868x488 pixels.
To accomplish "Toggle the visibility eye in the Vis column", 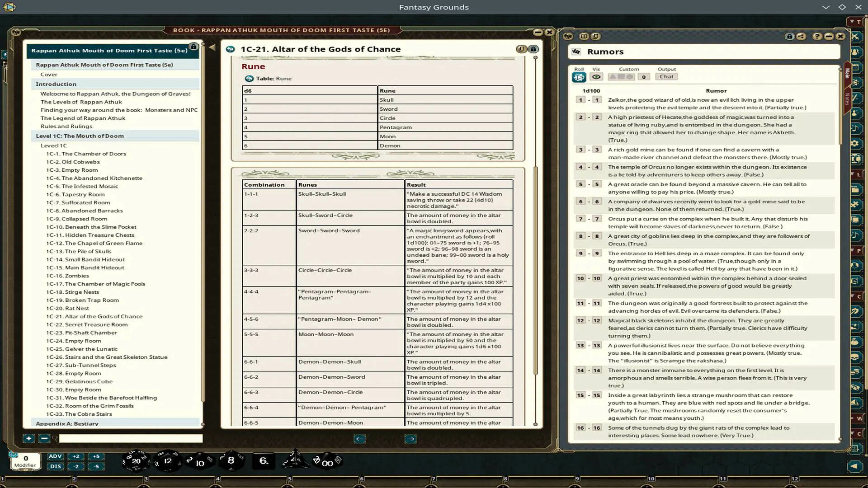I will (x=597, y=76).
